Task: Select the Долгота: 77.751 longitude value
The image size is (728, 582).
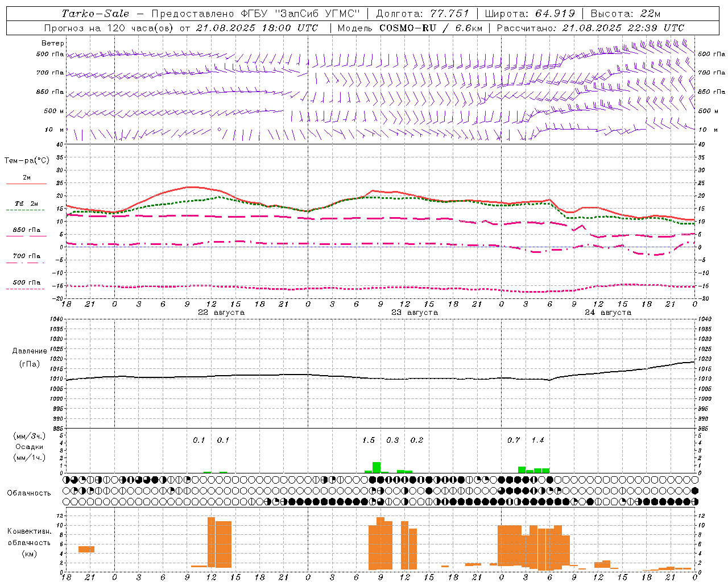Action: (x=423, y=14)
